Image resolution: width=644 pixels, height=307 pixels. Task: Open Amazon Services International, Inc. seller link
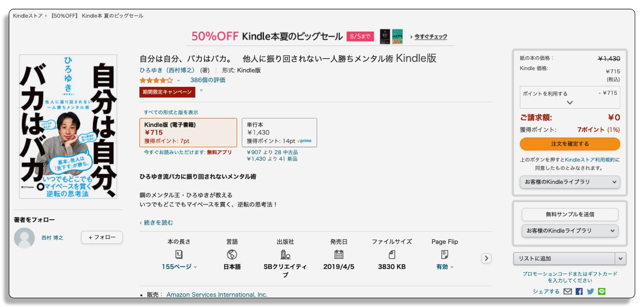[217, 295]
